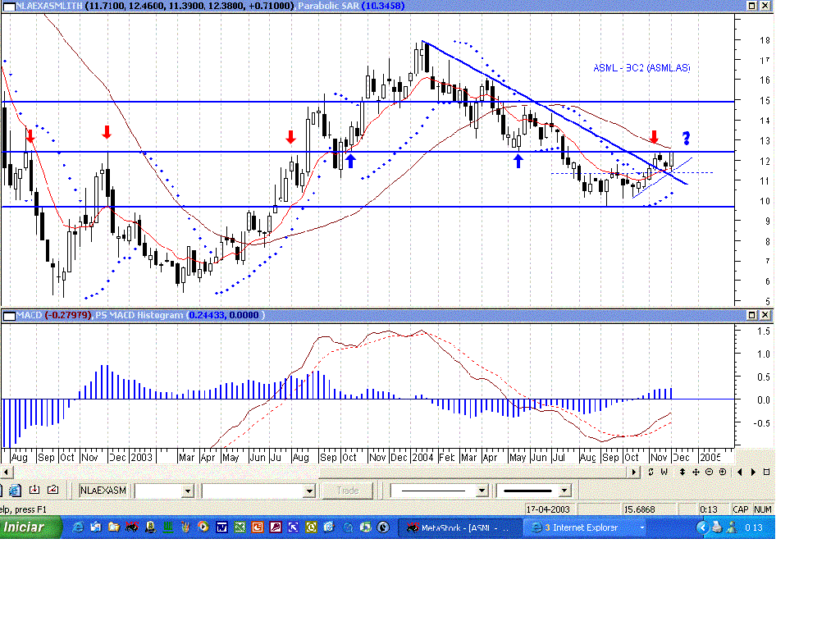The height and width of the screenshot is (630, 840).
Task: Click the chart layout 1 toolbar icon
Action: pos(34,490)
